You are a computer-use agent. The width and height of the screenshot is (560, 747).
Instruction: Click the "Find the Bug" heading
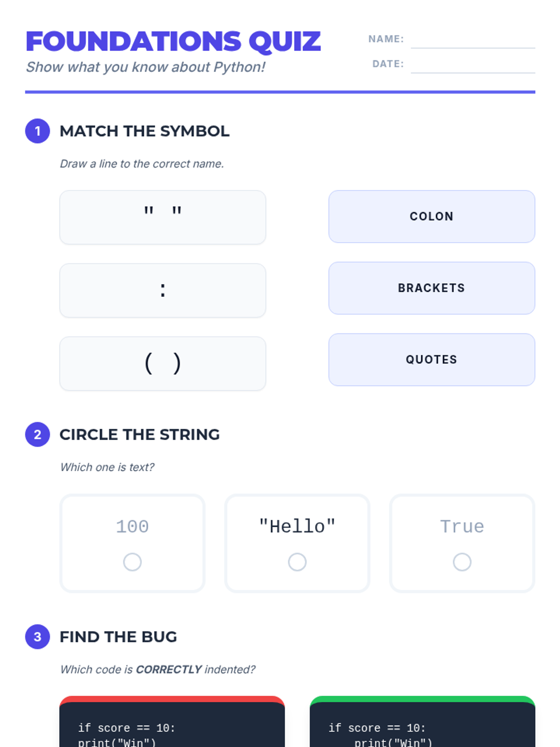coord(119,637)
